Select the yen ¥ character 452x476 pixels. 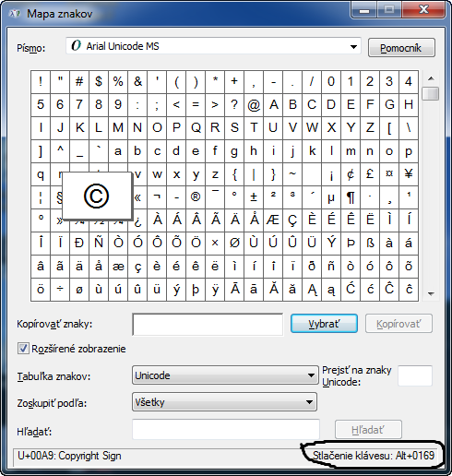tap(409, 174)
